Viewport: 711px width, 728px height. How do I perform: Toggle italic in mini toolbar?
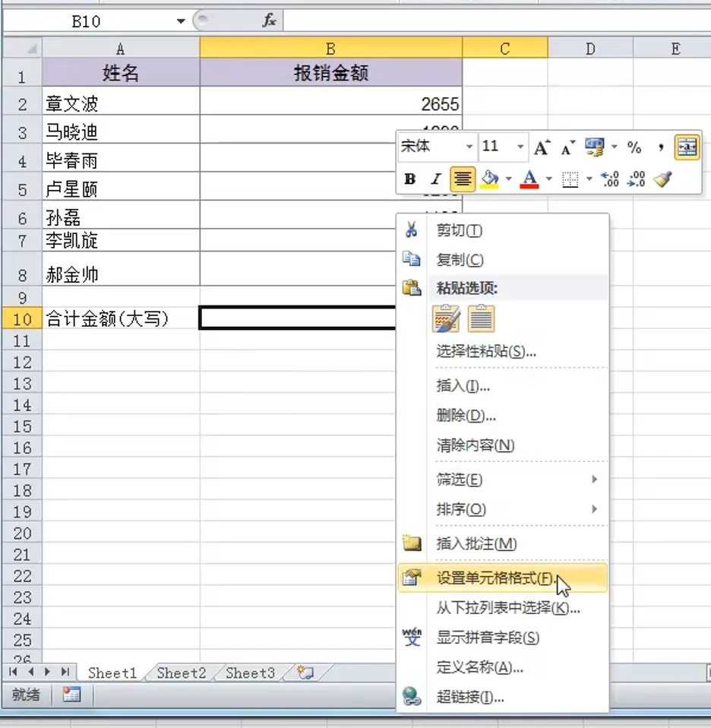[435, 179]
